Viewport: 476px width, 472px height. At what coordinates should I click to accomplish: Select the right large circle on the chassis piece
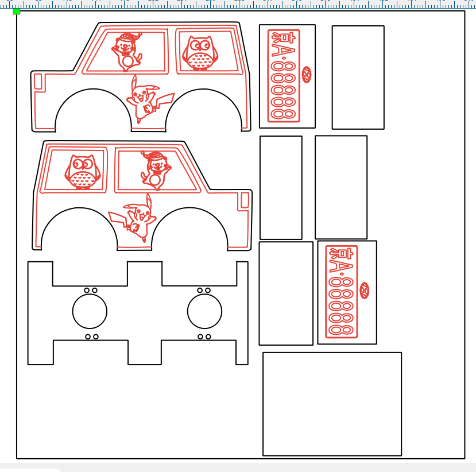(204, 311)
